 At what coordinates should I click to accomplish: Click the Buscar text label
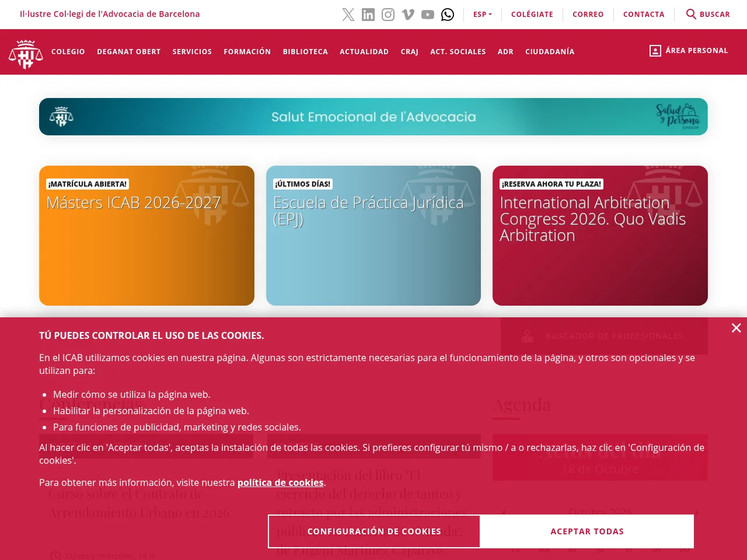[x=715, y=14]
